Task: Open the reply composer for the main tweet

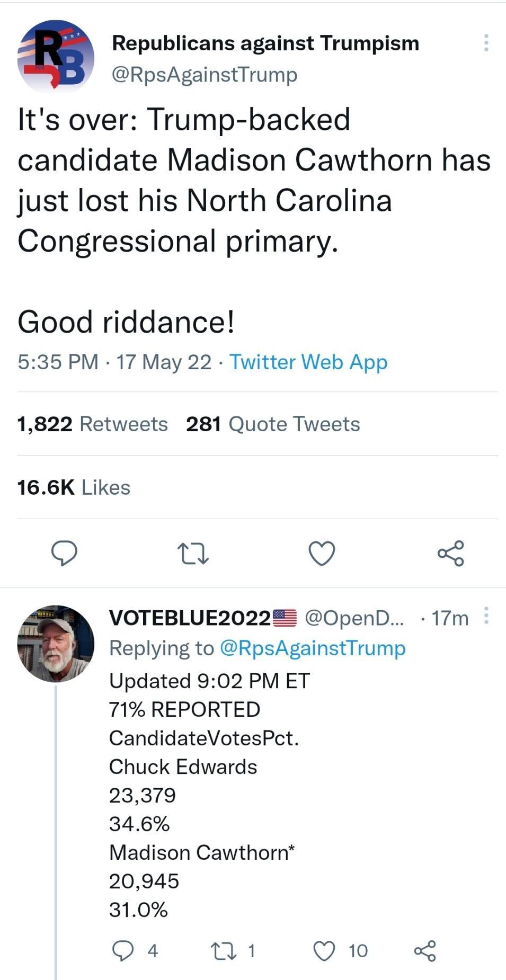Action: pyautogui.click(x=65, y=554)
